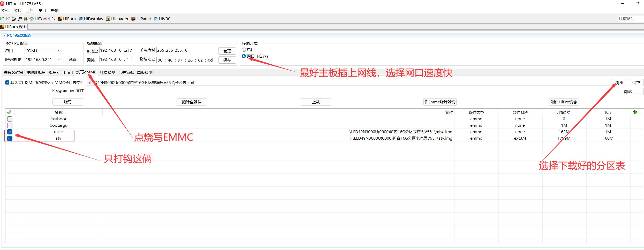Click the empty Programmer文件 path field
The height and width of the screenshot is (250, 644).
(x=348, y=91)
